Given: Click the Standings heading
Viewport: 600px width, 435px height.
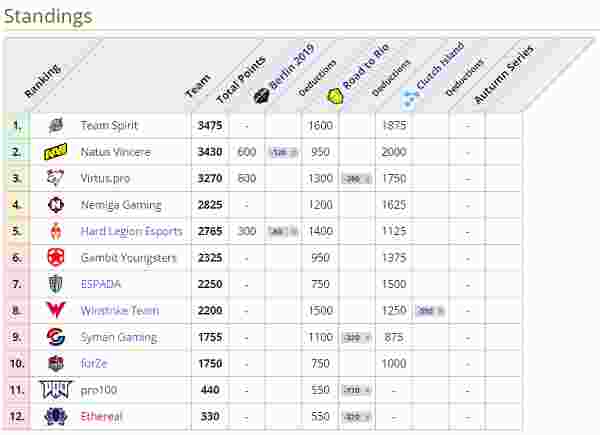Looking at the screenshot, I should click(48, 16).
